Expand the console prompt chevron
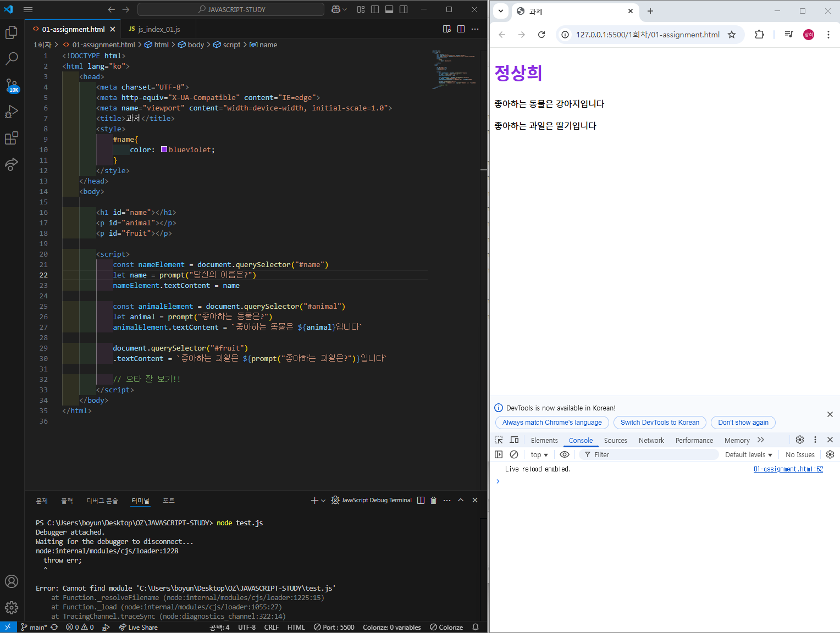Viewport: 840px width, 633px height. [x=498, y=481]
